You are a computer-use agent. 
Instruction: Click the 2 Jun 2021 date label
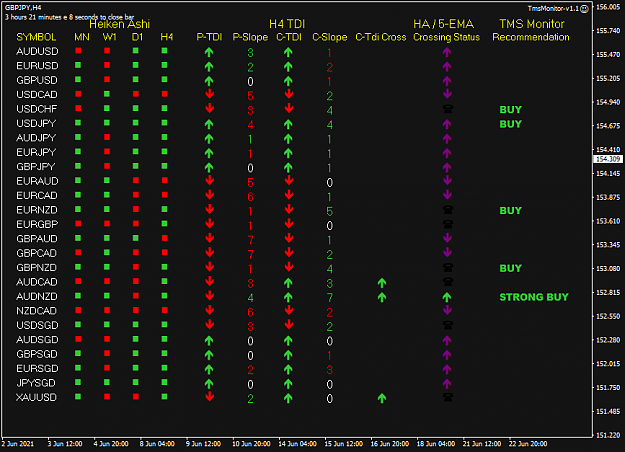coord(18,444)
